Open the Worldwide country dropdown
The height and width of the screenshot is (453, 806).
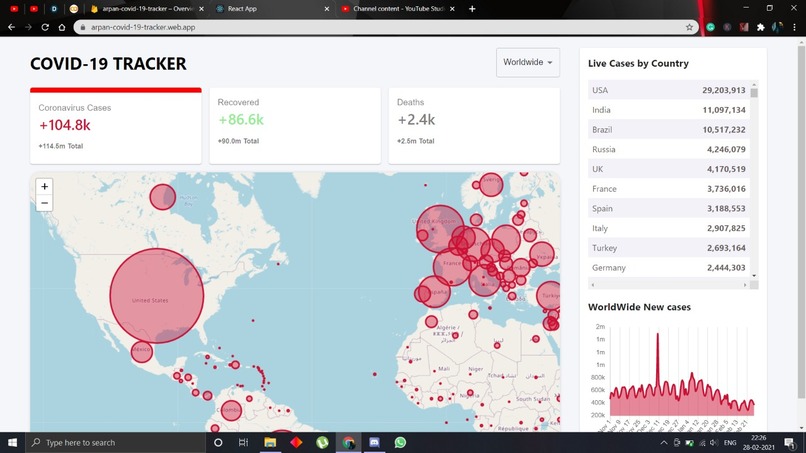pos(527,62)
